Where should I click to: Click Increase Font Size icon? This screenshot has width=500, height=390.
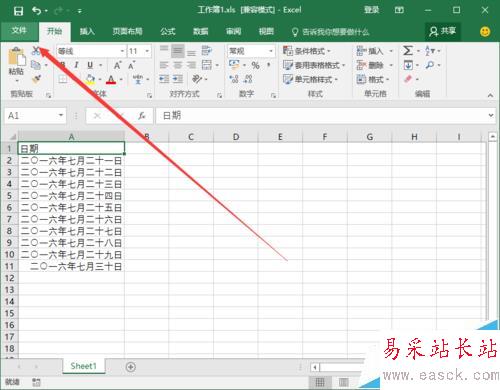pos(117,65)
